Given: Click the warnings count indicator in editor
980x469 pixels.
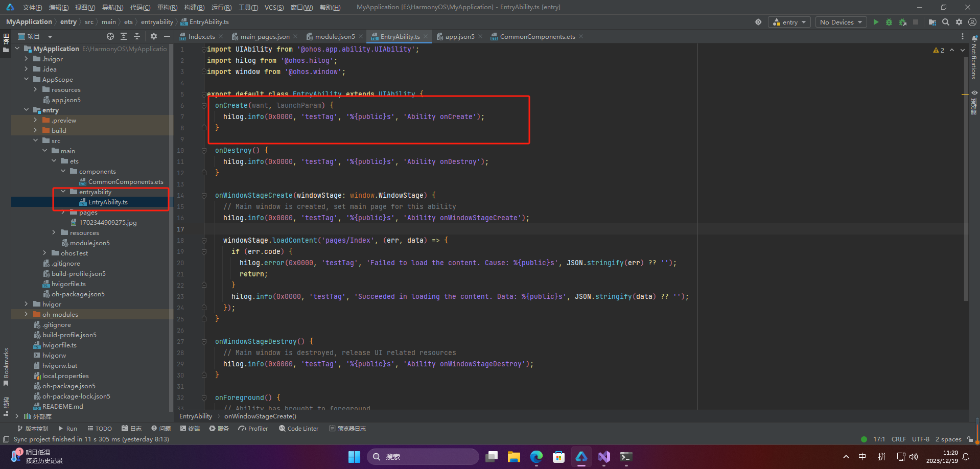Looking at the screenshot, I should (x=939, y=50).
